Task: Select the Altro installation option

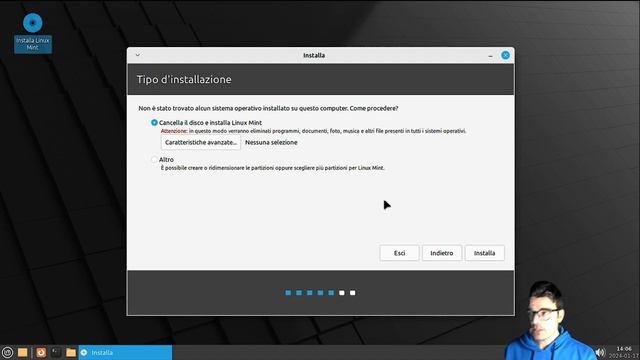Action: click(x=162, y=160)
